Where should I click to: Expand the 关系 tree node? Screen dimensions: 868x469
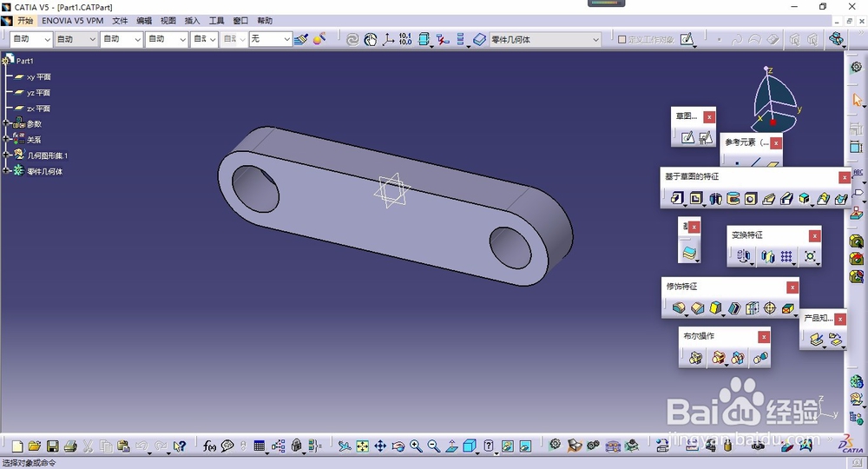(6, 139)
